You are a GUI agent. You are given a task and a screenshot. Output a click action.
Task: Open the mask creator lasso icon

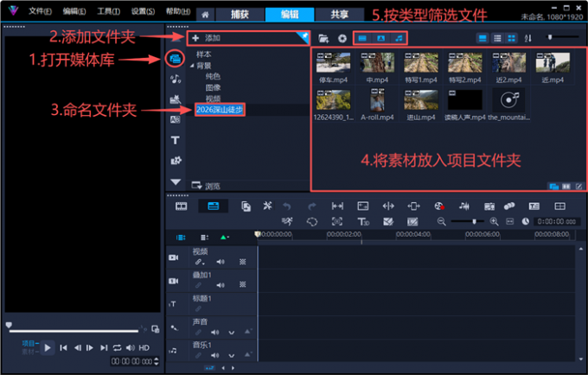tap(311, 222)
